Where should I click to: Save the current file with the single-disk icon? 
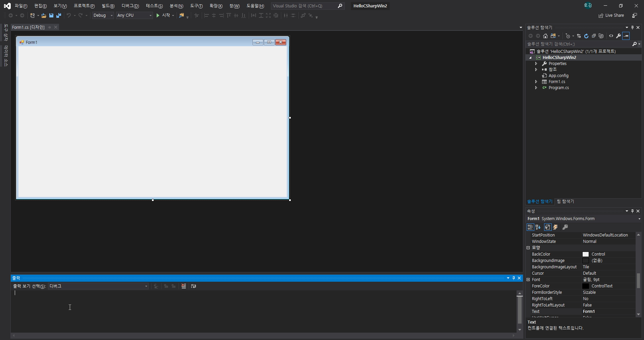pos(51,15)
